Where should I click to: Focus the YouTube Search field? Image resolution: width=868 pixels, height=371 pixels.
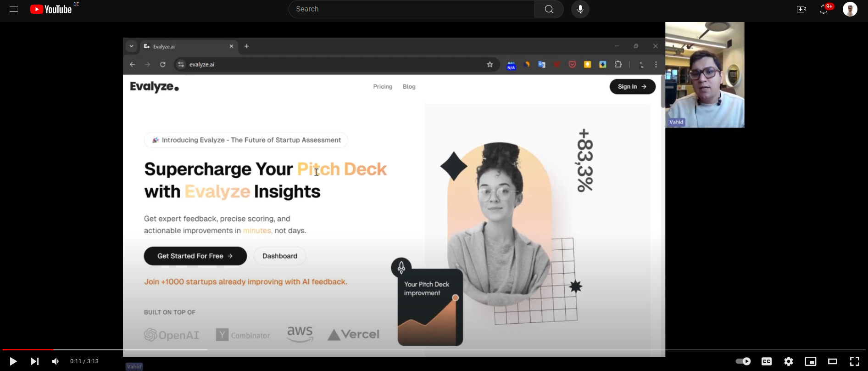tap(412, 9)
